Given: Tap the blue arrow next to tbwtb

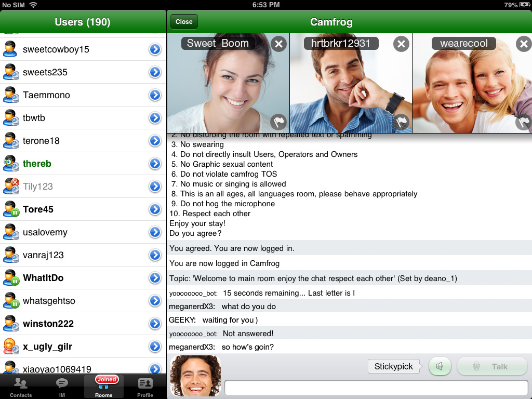Looking at the screenshot, I should [x=155, y=118].
